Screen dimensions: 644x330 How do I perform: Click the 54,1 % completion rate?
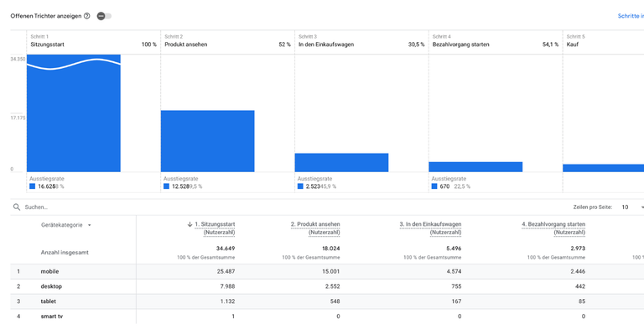coord(550,45)
